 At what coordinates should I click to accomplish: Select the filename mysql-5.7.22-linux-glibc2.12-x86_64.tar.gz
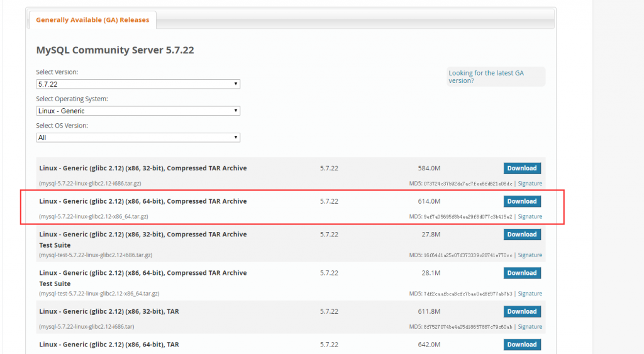coord(94,216)
